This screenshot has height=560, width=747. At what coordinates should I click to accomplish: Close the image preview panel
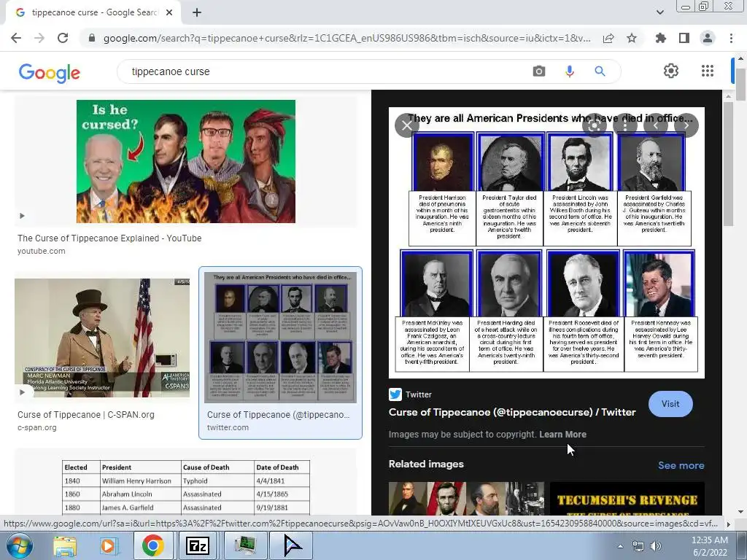tap(406, 125)
